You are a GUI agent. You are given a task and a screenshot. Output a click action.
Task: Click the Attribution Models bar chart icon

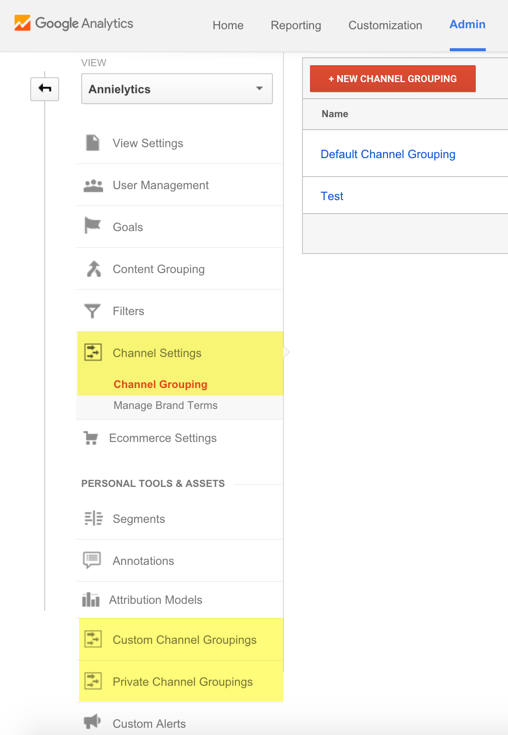(90, 599)
